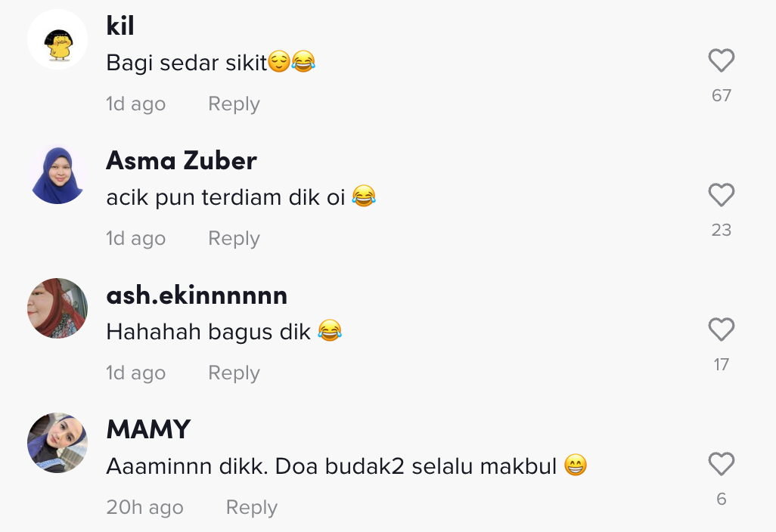
Task: Like ash.ekinnnnnn's comment via heart
Action: point(721,329)
